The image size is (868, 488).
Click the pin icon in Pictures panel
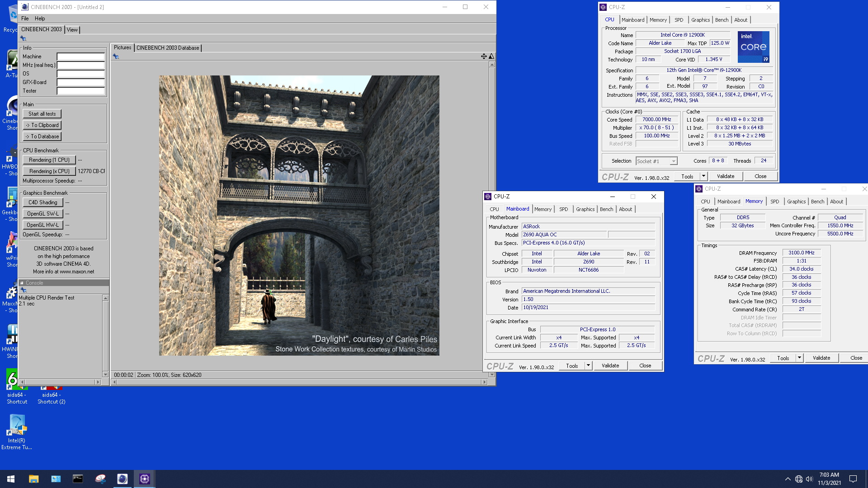pyautogui.click(x=116, y=56)
